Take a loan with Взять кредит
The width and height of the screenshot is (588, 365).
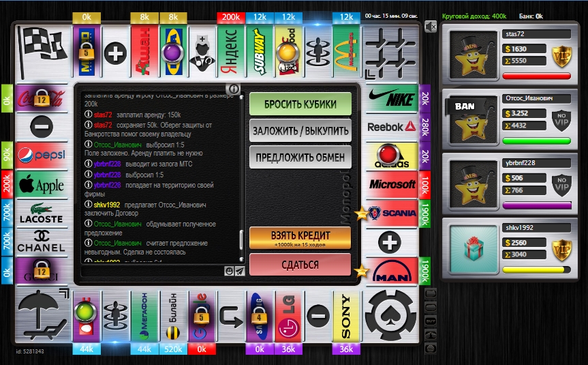point(300,237)
